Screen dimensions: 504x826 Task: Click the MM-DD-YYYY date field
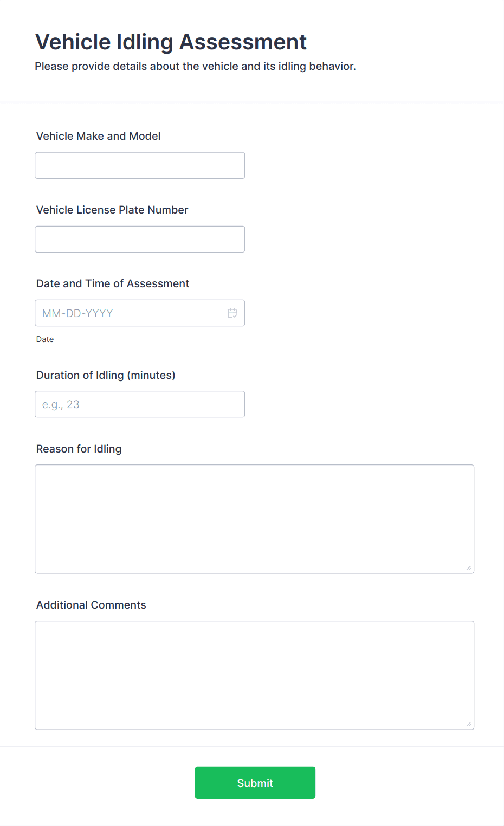pyautogui.click(x=130, y=313)
